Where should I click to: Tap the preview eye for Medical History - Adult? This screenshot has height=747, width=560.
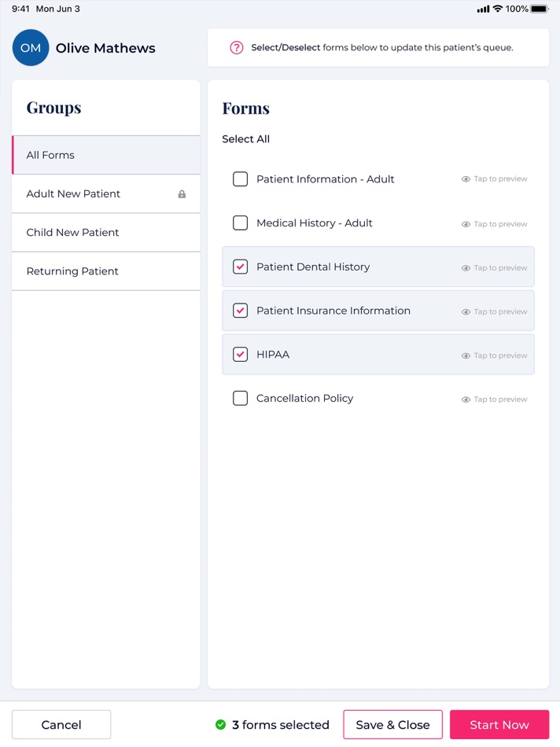[494, 223]
